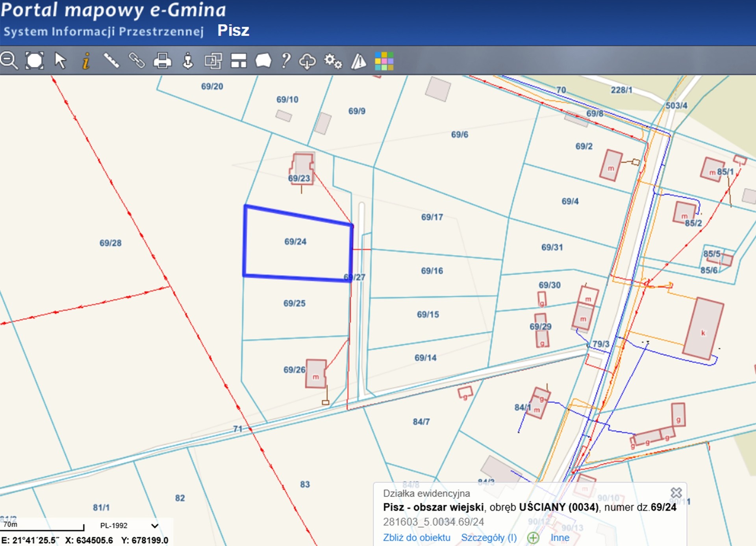This screenshot has width=756, height=546.
Task: Click parcel label 69/16
Action: (x=432, y=271)
